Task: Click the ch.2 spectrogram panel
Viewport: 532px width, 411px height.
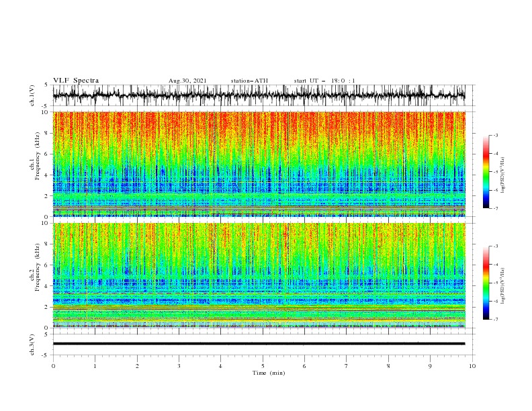Action: click(x=259, y=275)
